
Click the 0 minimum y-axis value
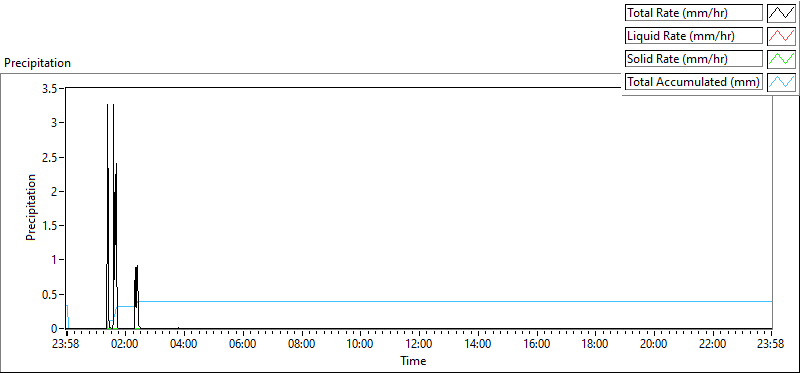coord(55,328)
